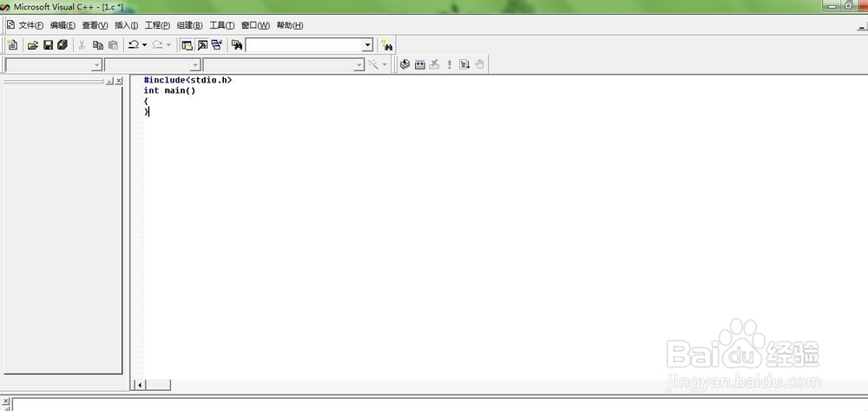Open the Window List icon
The image size is (868, 411).
(216, 45)
